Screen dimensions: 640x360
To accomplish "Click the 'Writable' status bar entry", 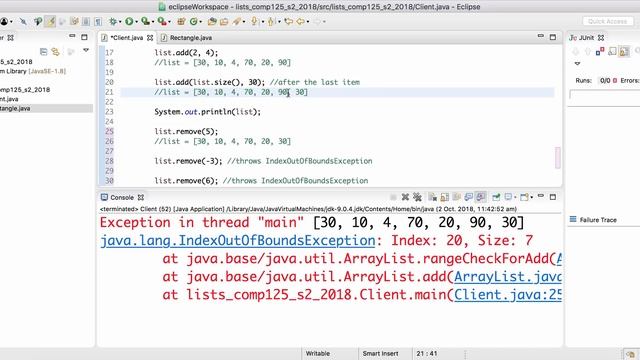I will [318, 353].
